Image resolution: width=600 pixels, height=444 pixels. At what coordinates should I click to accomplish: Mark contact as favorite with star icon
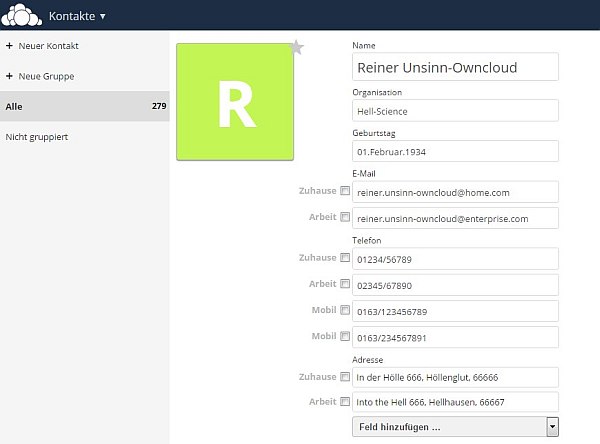[297, 47]
